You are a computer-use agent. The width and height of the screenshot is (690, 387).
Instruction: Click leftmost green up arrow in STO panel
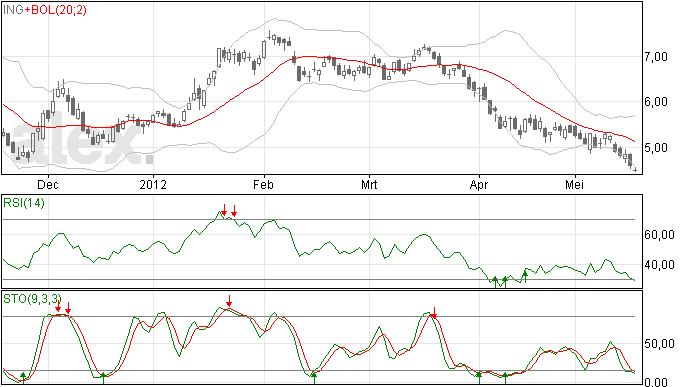coord(23,378)
